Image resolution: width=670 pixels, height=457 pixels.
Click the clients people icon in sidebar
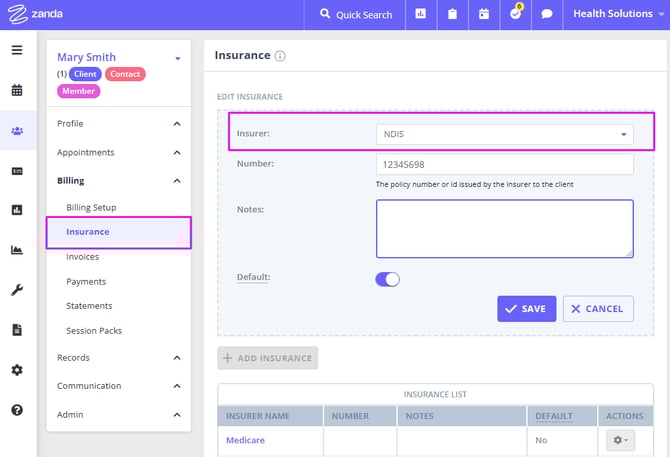(17, 130)
